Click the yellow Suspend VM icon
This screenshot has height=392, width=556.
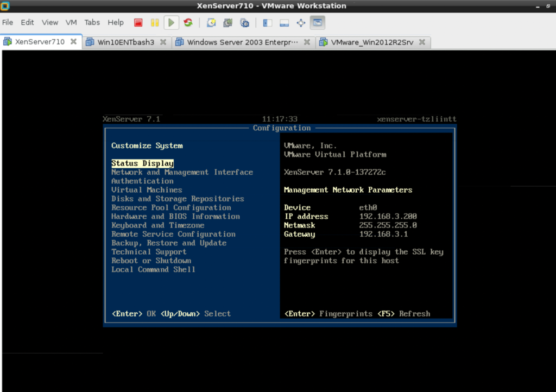click(155, 23)
